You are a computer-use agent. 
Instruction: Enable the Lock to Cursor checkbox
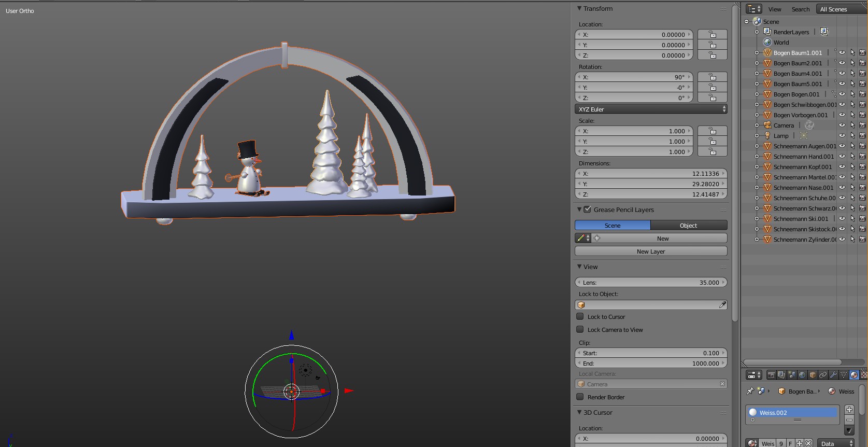580,316
